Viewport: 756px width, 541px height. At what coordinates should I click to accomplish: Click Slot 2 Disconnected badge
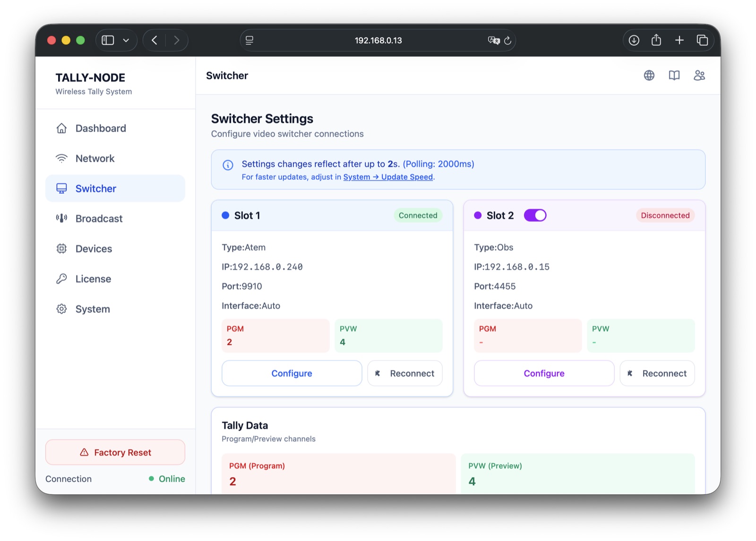tap(665, 215)
